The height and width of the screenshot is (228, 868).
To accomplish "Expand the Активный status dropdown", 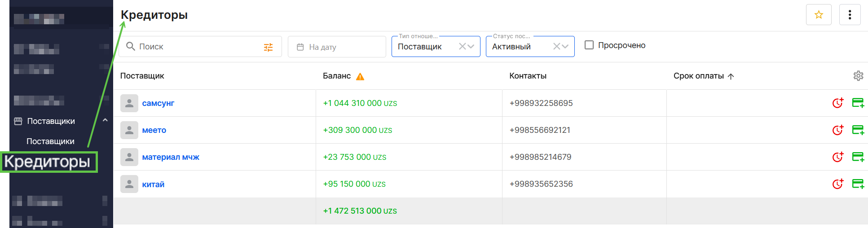I will [x=565, y=46].
